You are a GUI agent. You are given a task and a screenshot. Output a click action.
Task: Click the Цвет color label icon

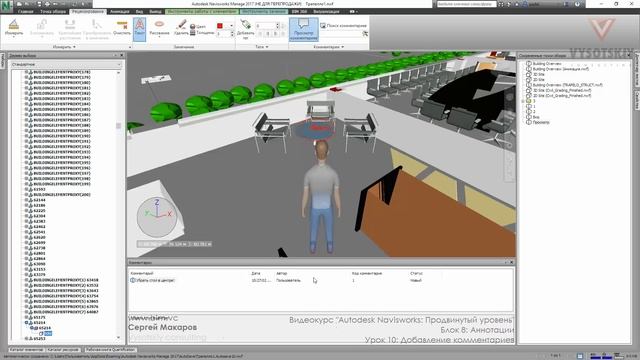click(x=193, y=27)
